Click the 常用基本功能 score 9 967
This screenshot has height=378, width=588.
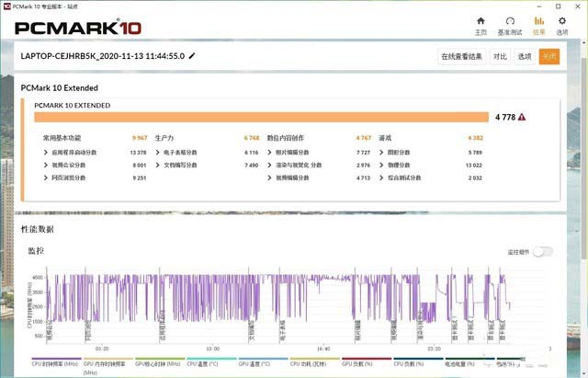click(x=140, y=138)
